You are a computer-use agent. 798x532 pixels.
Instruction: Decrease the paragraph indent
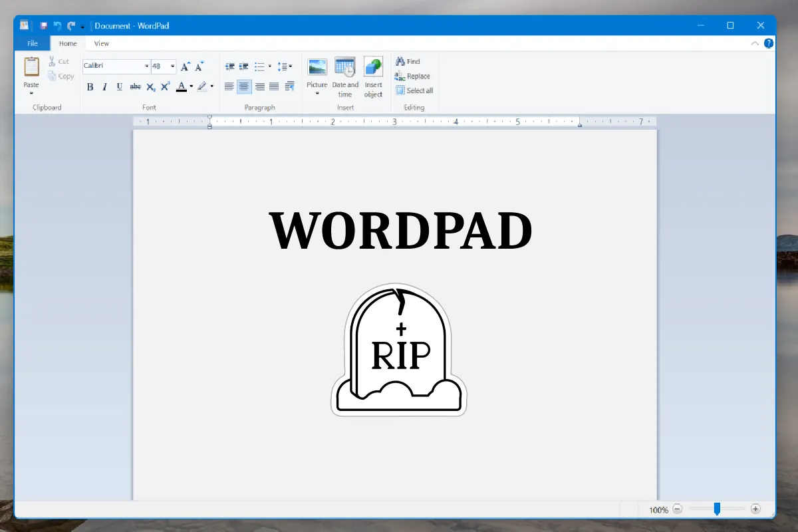point(230,66)
